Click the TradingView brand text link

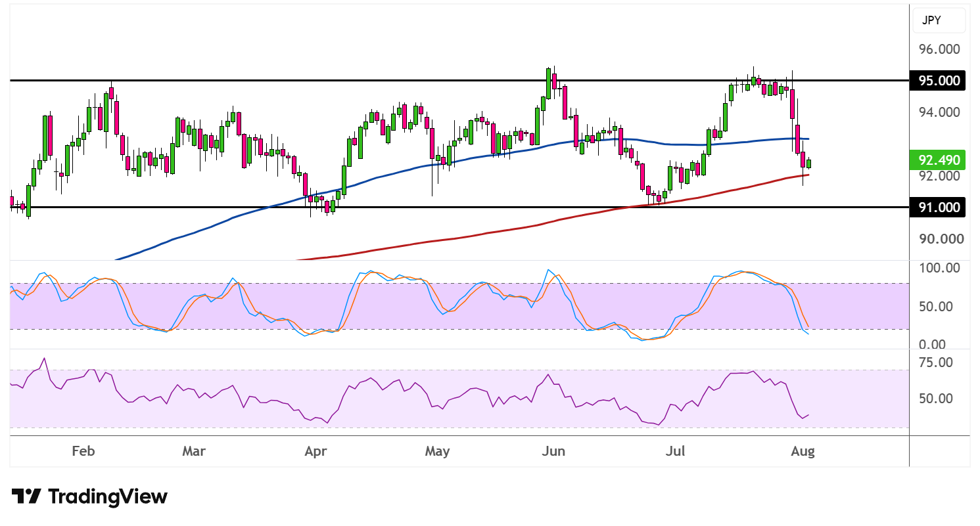pyautogui.click(x=108, y=496)
